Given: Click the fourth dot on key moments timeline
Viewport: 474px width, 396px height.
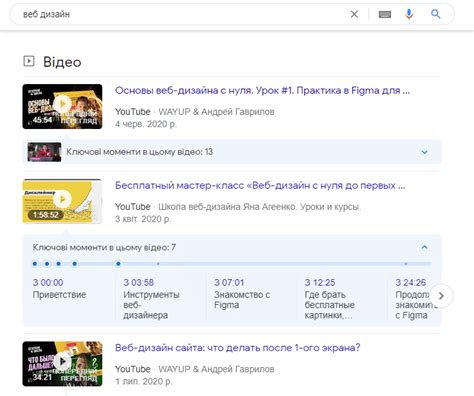Looking at the screenshot, I should [75, 264].
